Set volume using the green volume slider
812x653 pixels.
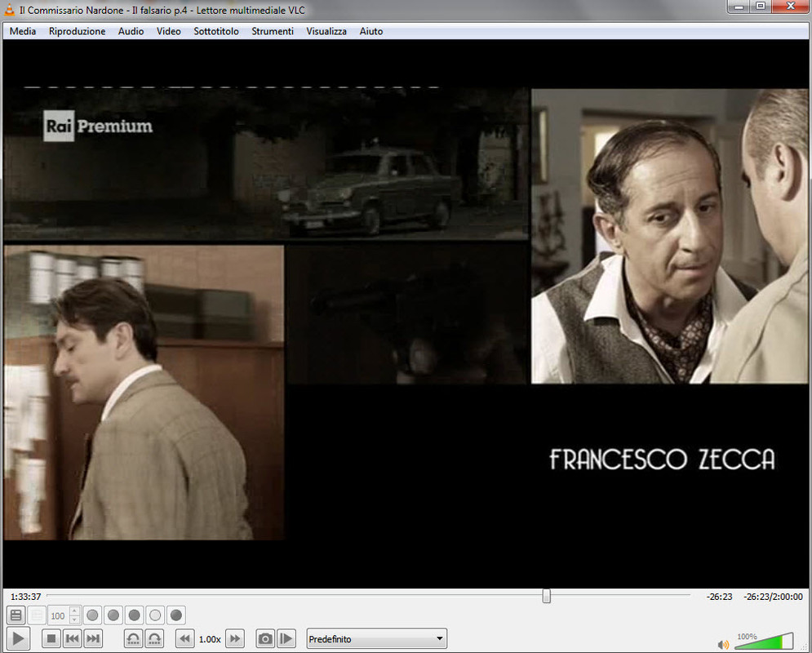click(x=764, y=641)
